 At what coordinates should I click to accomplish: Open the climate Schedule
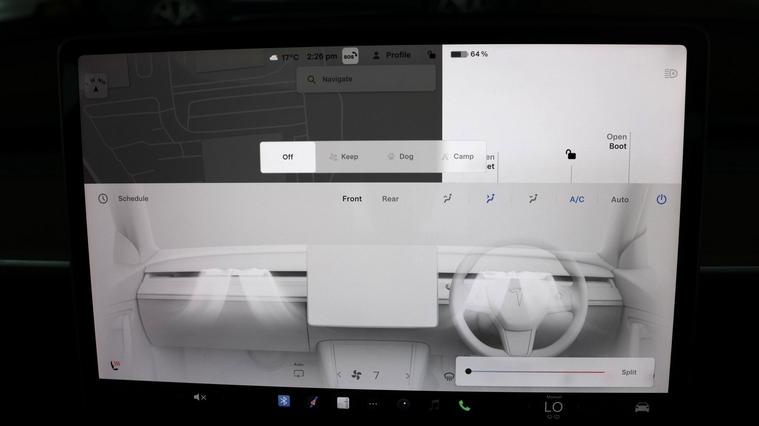click(124, 199)
